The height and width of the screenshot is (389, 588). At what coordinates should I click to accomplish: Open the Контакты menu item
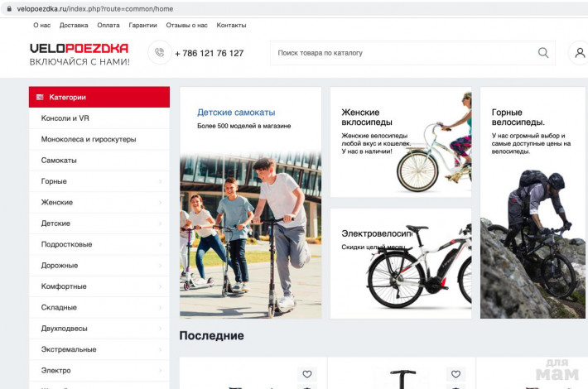pyautogui.click(x=231, y=25)
